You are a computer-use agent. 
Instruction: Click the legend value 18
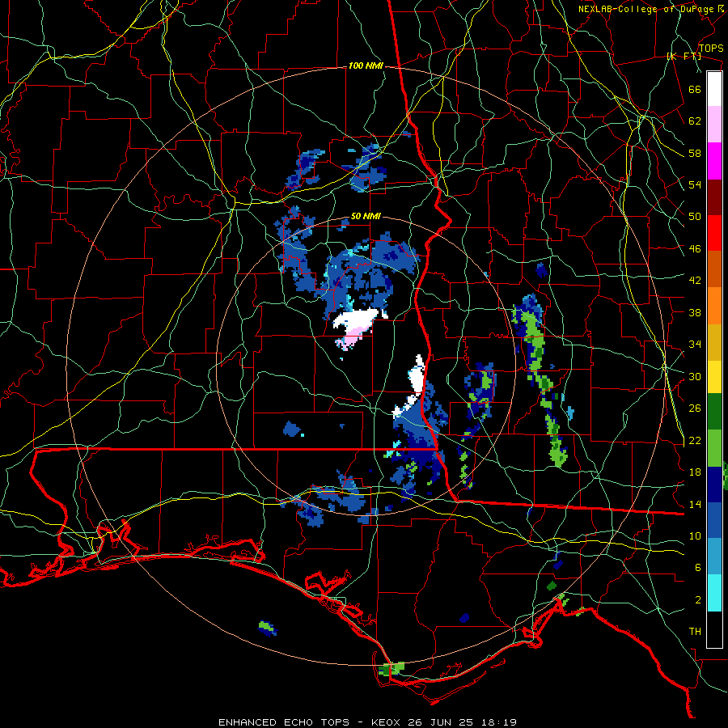pos(695,472)
